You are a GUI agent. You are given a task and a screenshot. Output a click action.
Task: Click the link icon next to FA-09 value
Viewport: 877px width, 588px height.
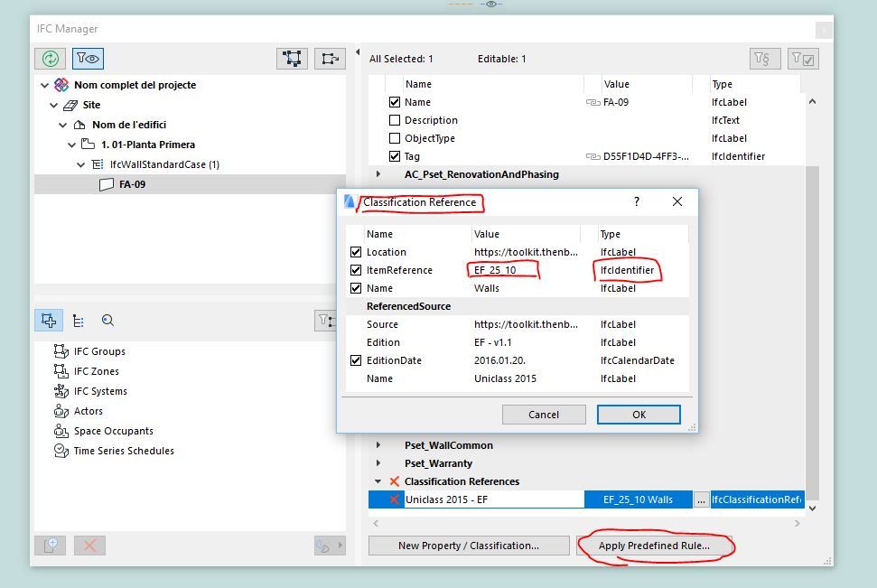point(592,102)
